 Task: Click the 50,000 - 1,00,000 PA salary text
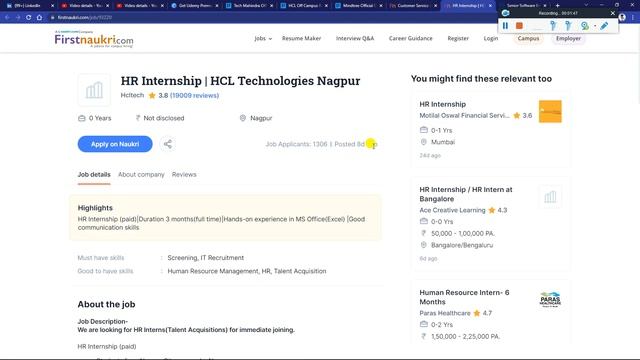click(463, 233)
